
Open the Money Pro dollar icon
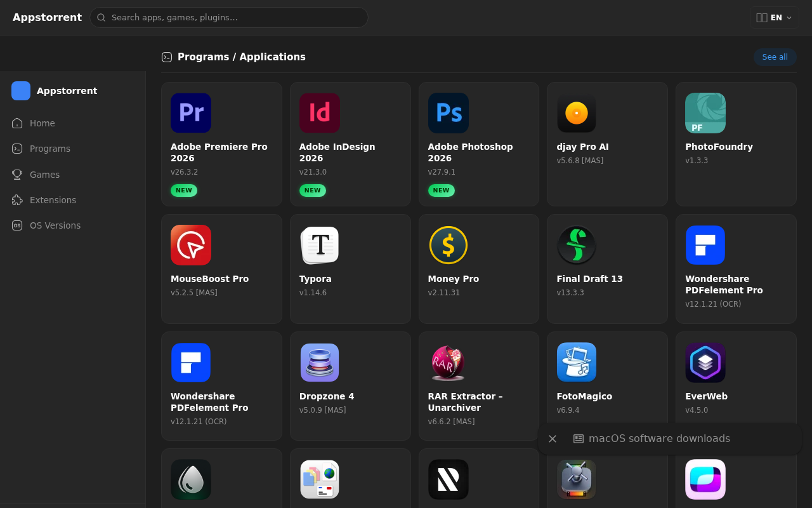click(449, 245)
